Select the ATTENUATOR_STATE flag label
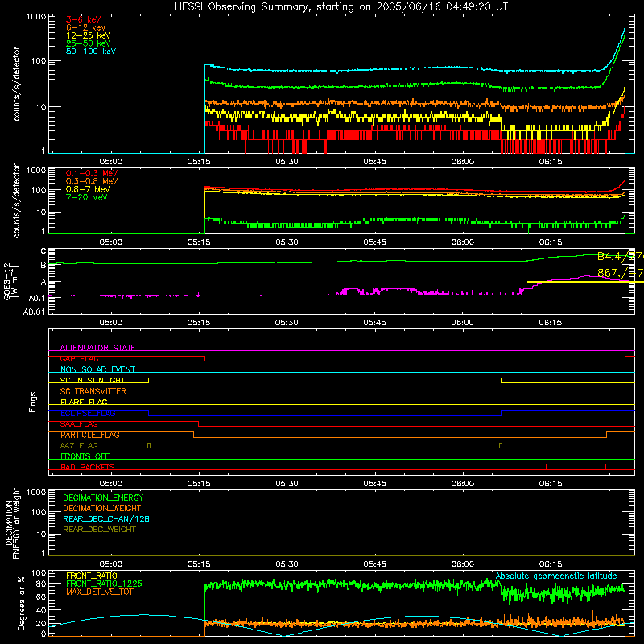 point(97,348)
